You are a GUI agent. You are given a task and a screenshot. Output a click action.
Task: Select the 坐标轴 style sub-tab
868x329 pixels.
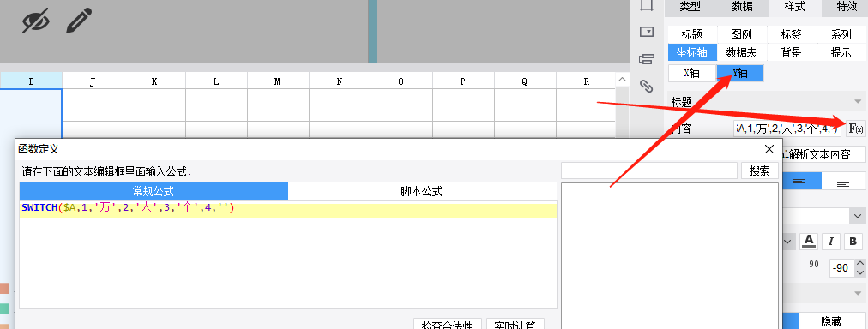pyautogui.click(x=692, y=52)
